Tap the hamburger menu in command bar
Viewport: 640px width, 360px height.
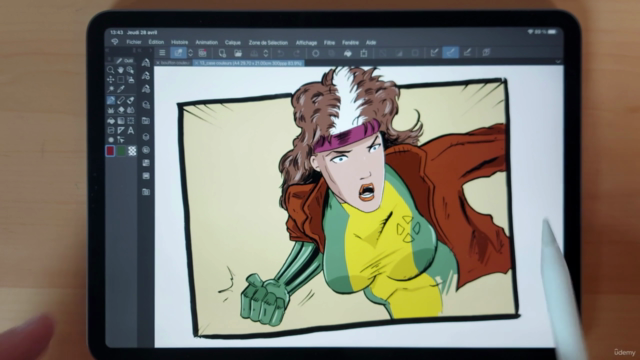(x=162, y=53)
